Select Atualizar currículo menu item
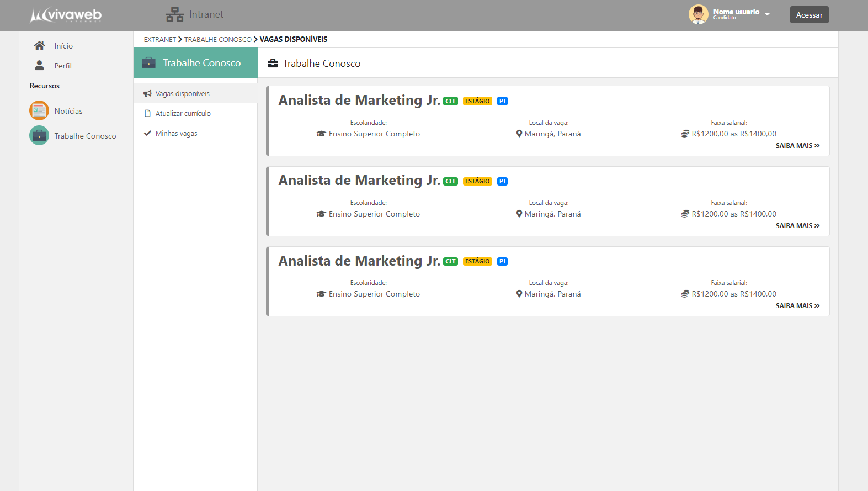 click(x=183, y=114)
